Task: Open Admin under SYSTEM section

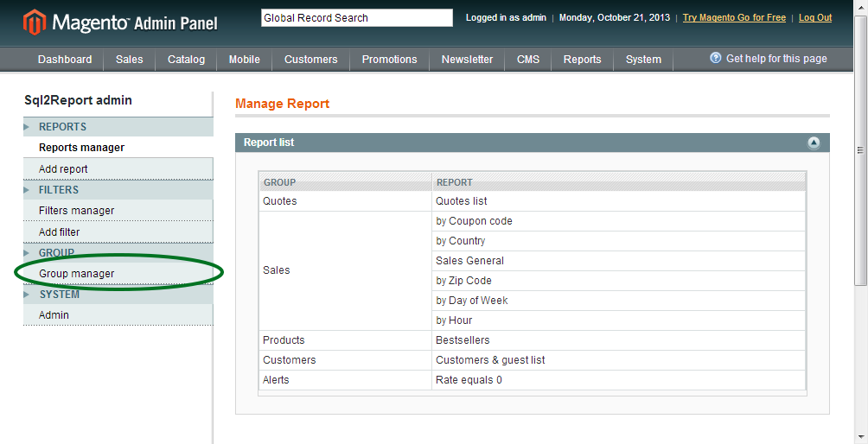Action: pos(54,315)
